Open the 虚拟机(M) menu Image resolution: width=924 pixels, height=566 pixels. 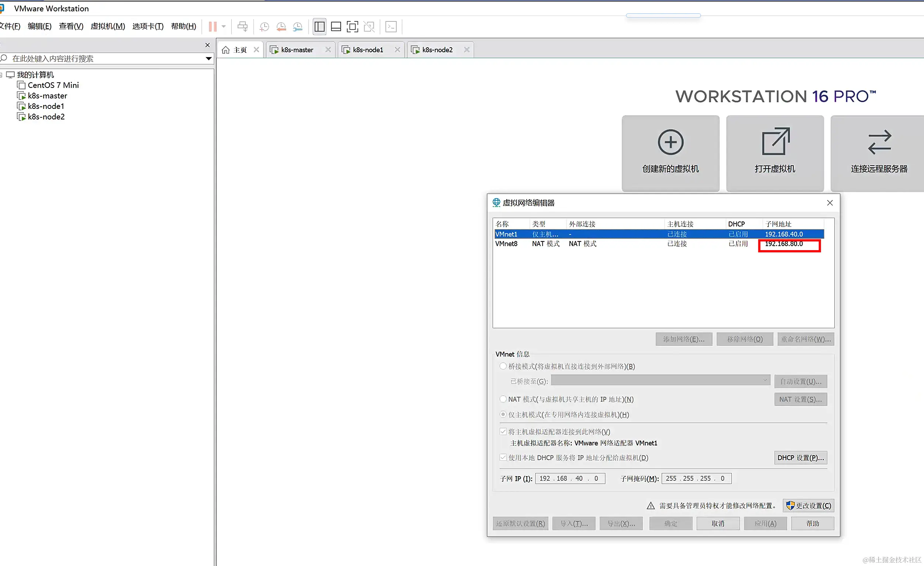(108, 26)
